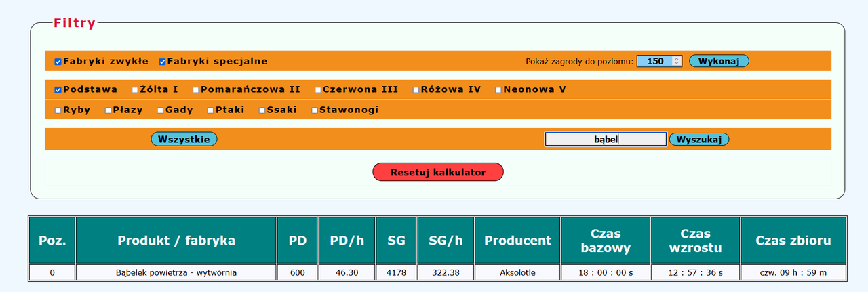Click the 322.38 SG/h value
This screenshot has width=868, height=292.
[x=446, y=272]
